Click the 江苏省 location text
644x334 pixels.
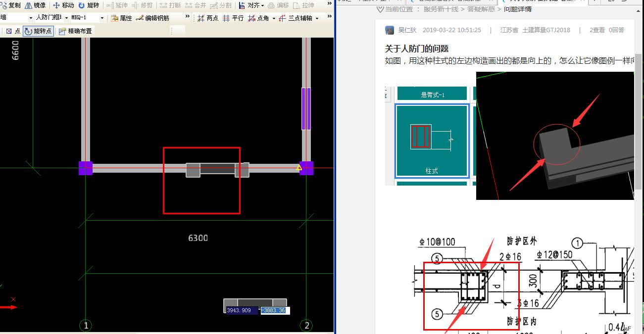pyautogui.click(x=509, y=30)
